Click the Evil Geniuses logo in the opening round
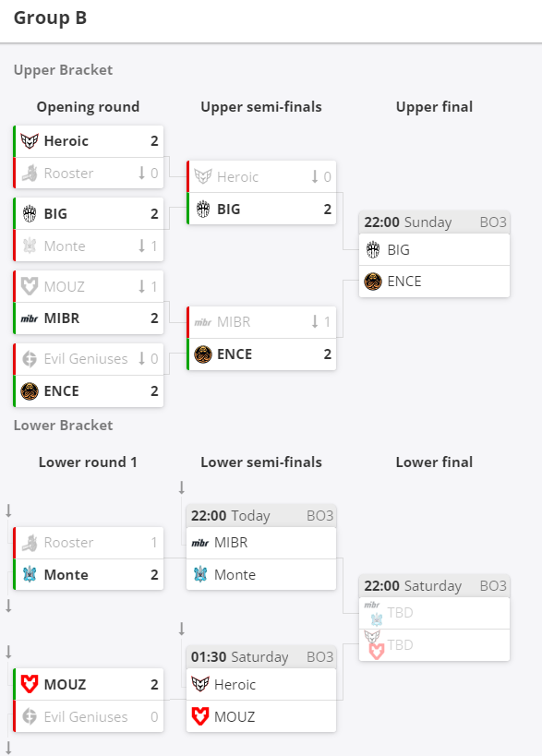The height and width of the screenshot is (756, 542). coord(30,359)
